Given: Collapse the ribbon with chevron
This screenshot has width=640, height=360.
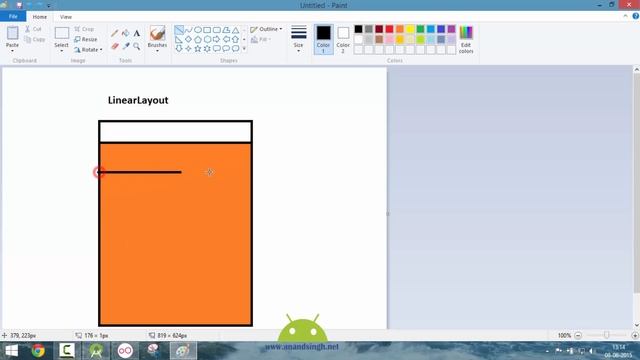Looking at the screenshot, I should pyautogui.click(x=626, y=16).
